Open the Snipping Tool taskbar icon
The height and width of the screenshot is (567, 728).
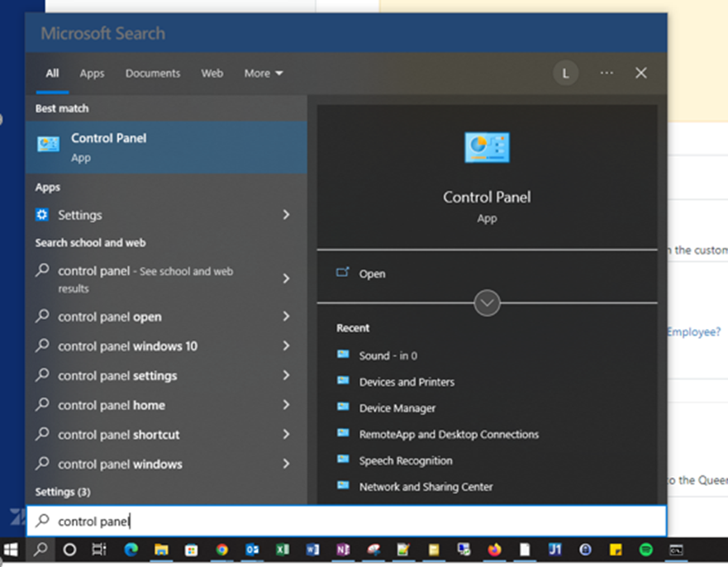pyautogui.click(x=374, y=550)
